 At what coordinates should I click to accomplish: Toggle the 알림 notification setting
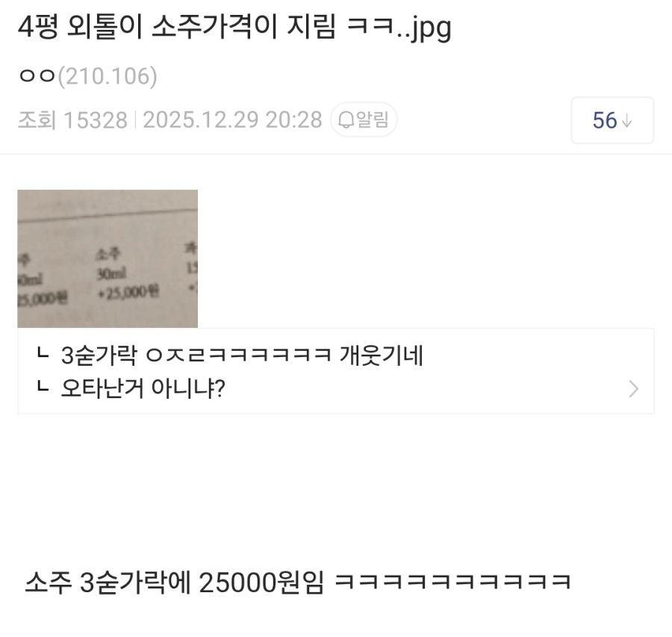pyautogui.click(x=364, y=119)
